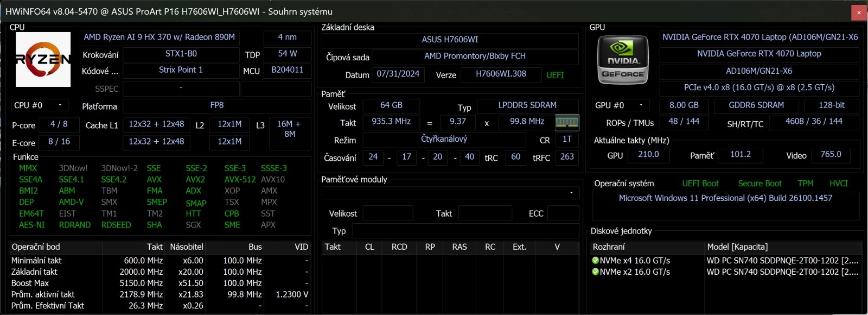The width and height of the screenshot is (868, 315).
Task: Click the green memory module icon
Action: (567, 122)
